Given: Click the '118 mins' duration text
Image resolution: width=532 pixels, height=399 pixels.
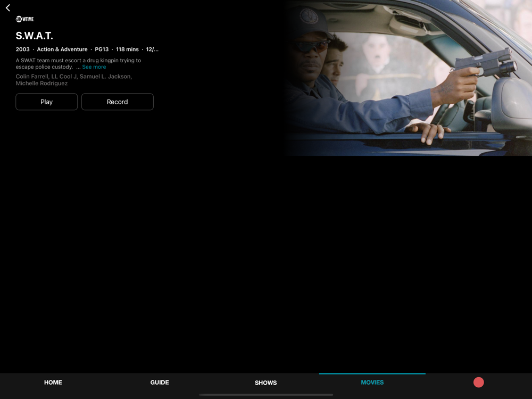Looking at the screenshot, I should pyautogui.click(x=127, y=49).
